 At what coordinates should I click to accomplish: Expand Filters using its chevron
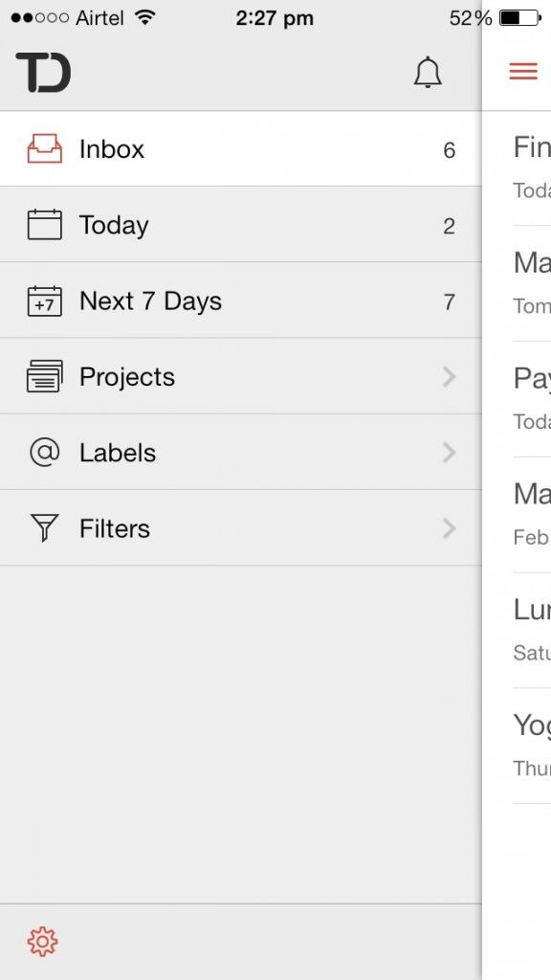pos(449,528)
